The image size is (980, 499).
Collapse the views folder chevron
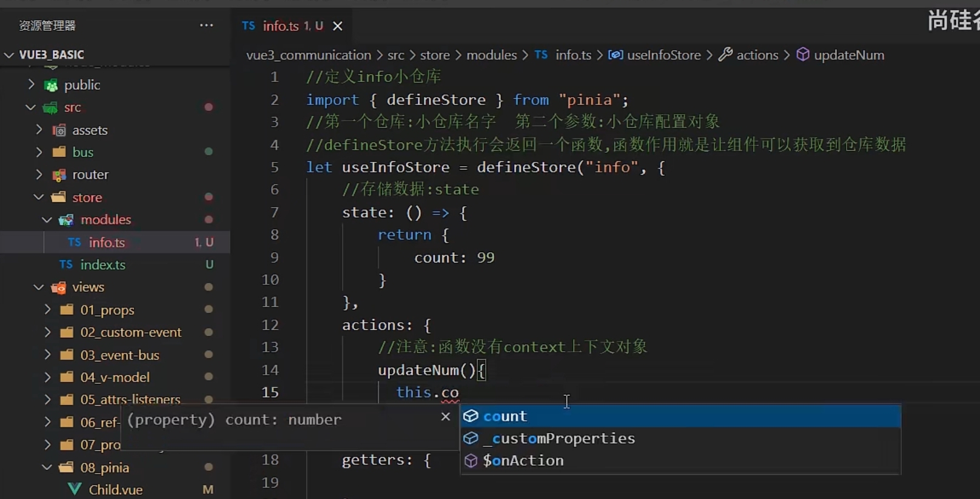click(x=39, y=287)
